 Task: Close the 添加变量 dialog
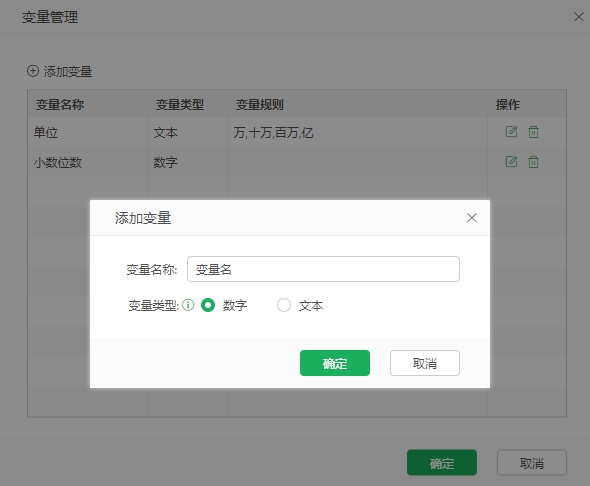471,217
